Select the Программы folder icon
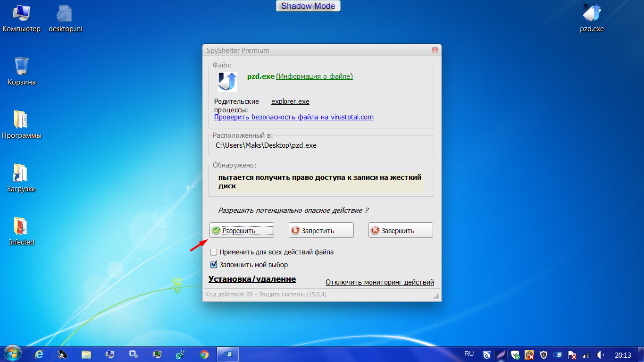 (22, 125)
